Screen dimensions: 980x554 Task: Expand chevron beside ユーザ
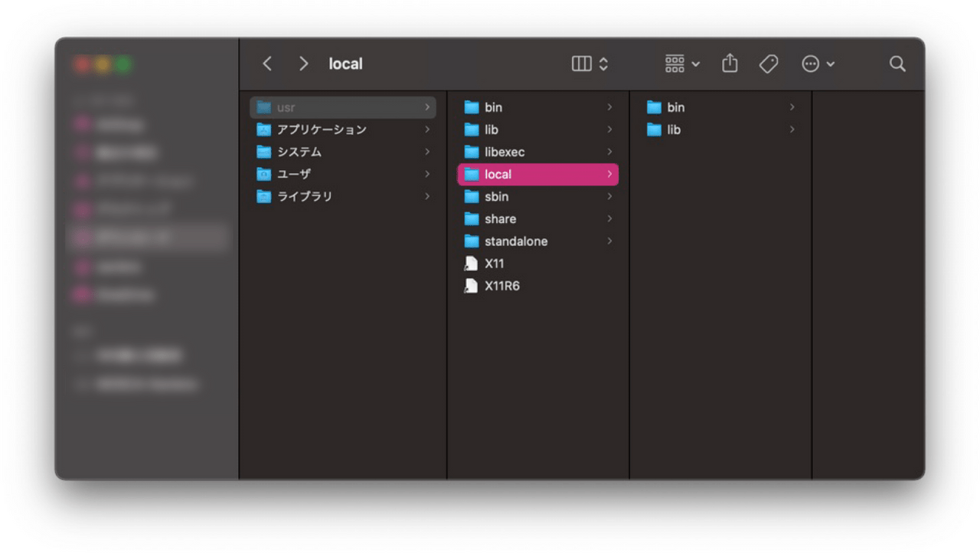[x=427, y=174]
